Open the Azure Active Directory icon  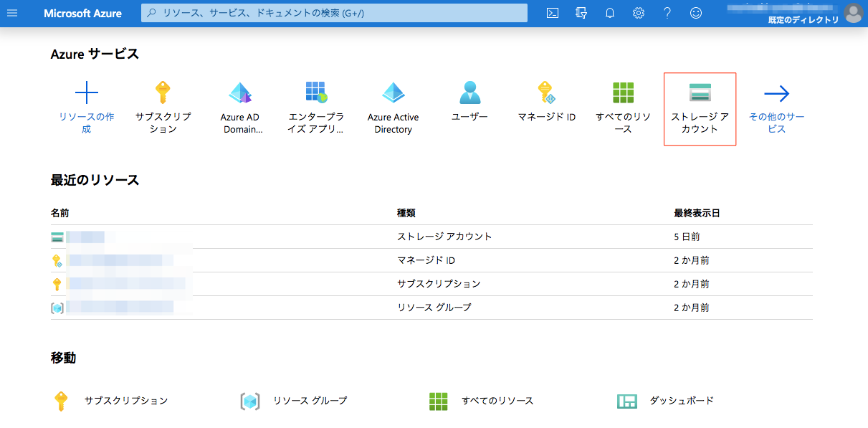pyautogui.click(x=394, y=93)
